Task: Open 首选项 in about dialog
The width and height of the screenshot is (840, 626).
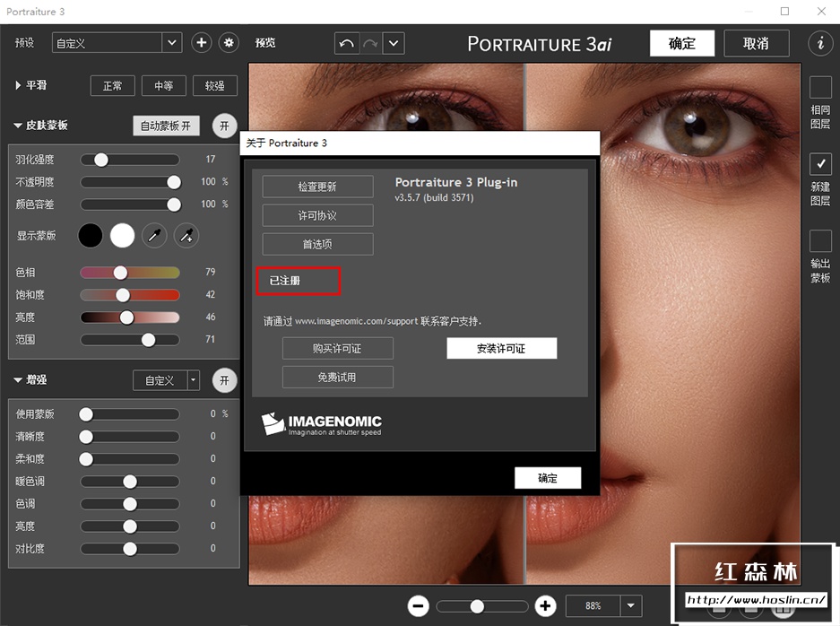Action: coord(317,245)
